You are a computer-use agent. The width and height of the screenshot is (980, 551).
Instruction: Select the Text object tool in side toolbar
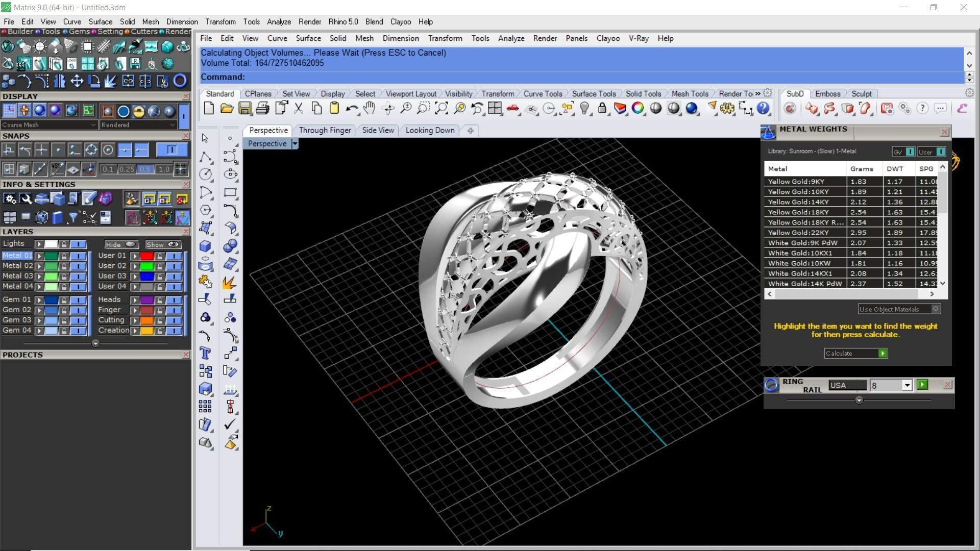pos(205,353)
